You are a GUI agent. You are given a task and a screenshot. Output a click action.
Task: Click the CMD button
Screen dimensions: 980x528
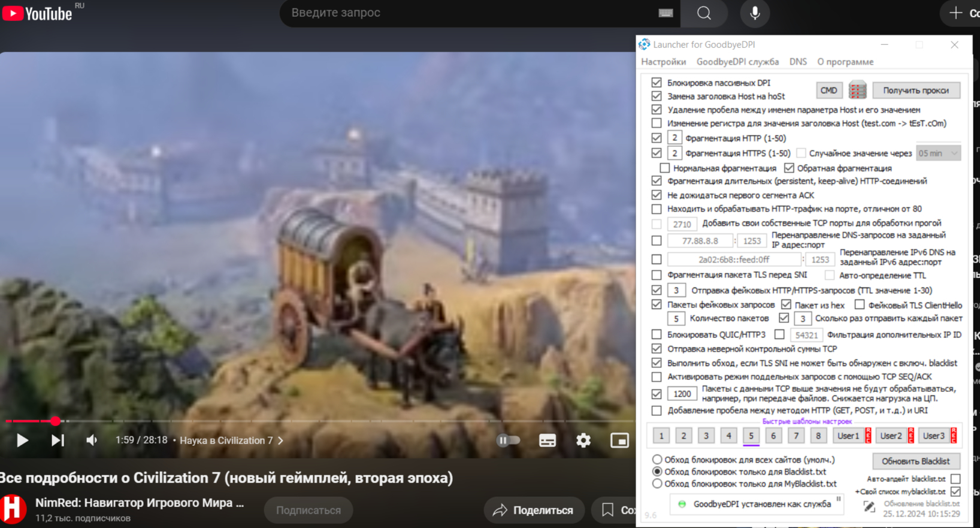828,90
